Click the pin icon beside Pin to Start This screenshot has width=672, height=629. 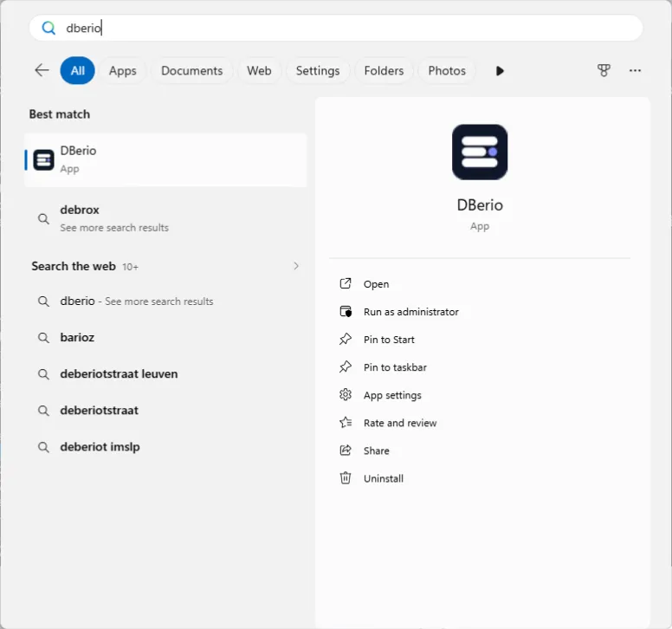(x=346, y=339)
